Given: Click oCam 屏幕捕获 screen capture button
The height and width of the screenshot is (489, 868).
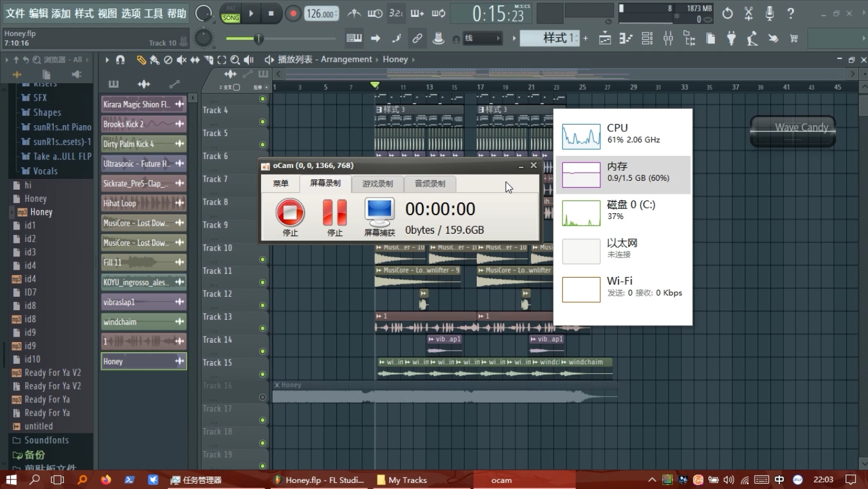Looking at the screenshot, I should 380,217.
